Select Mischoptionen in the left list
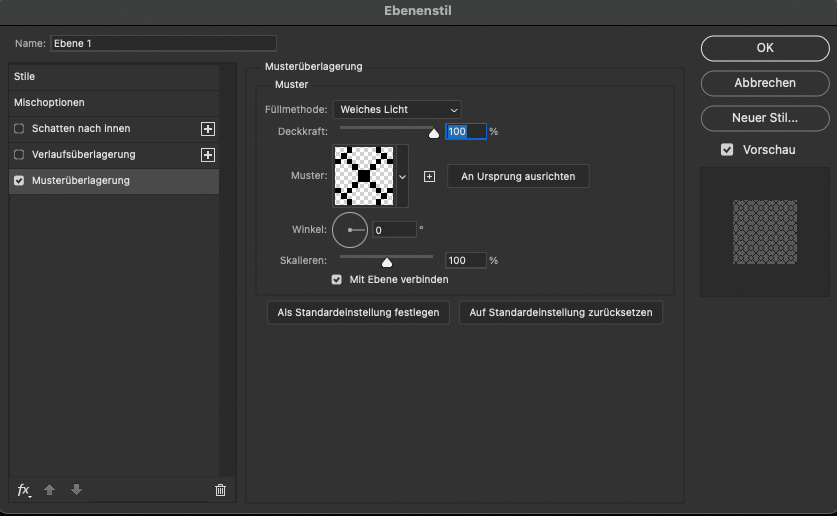Viewport: 837px width, 516px height. coord(114,102)
